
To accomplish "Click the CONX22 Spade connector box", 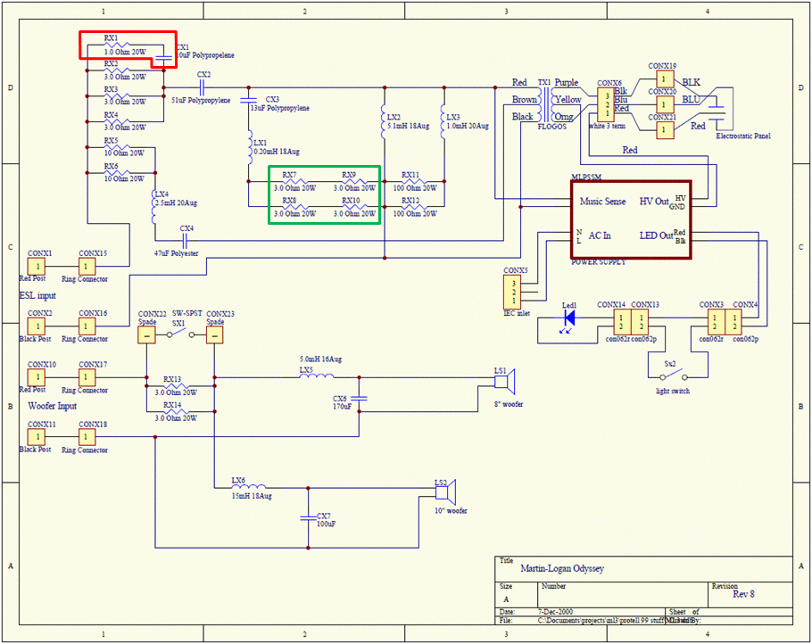I will coord(146,335).
